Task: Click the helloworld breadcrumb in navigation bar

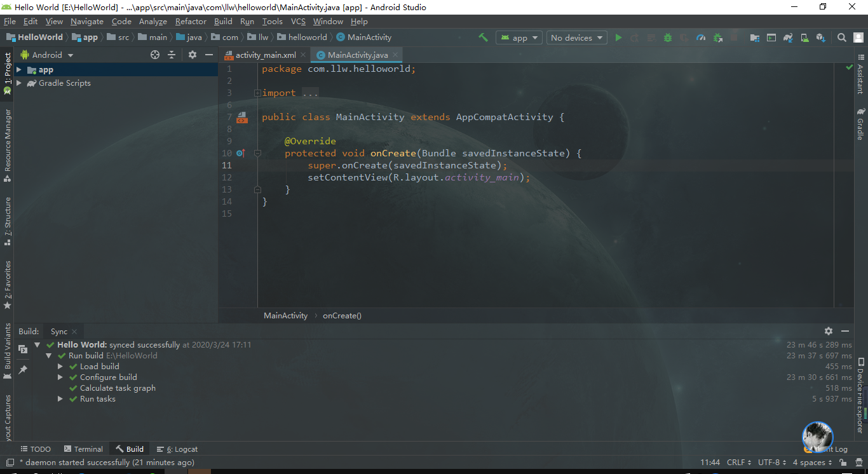Action: pos(302,37)
